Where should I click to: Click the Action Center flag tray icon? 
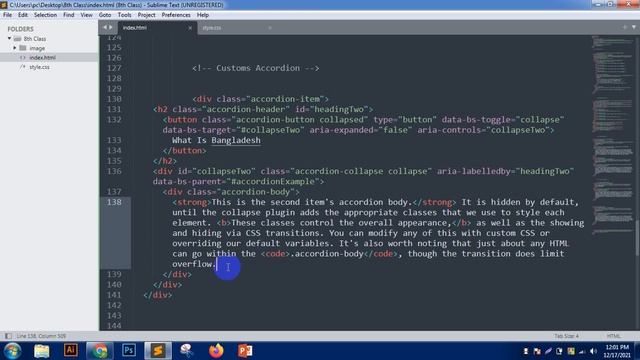point(537,351)
